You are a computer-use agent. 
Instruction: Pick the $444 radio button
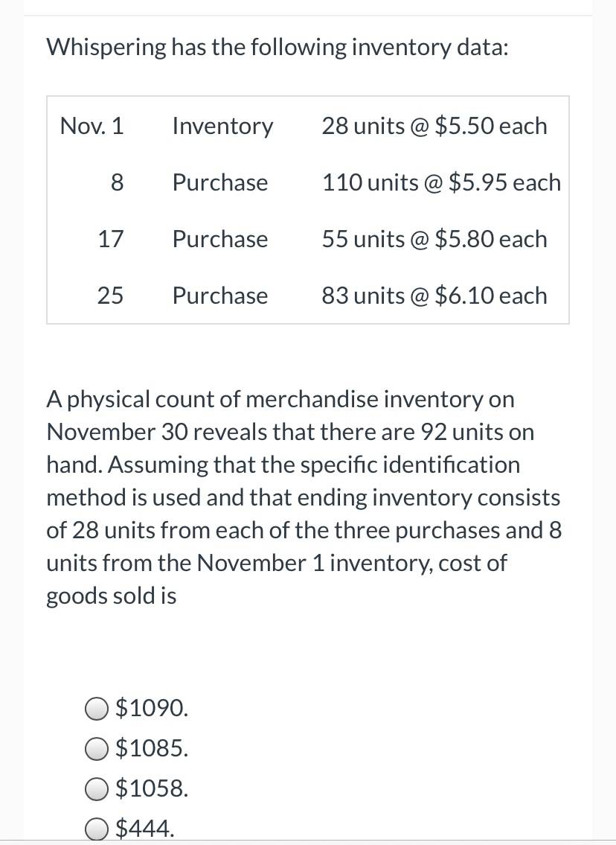[97, 829]
